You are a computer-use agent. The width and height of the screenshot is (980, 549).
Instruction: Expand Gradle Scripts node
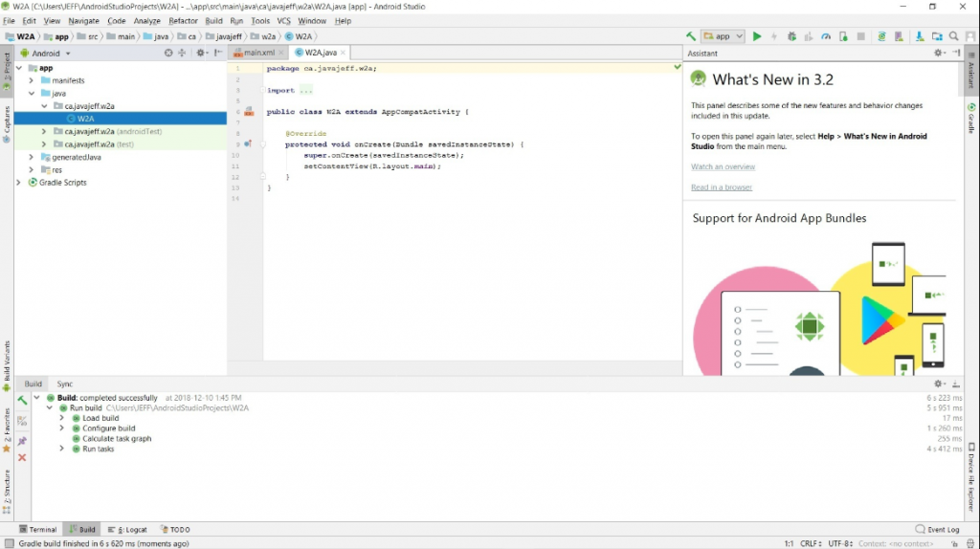click(x=19, y=183)
